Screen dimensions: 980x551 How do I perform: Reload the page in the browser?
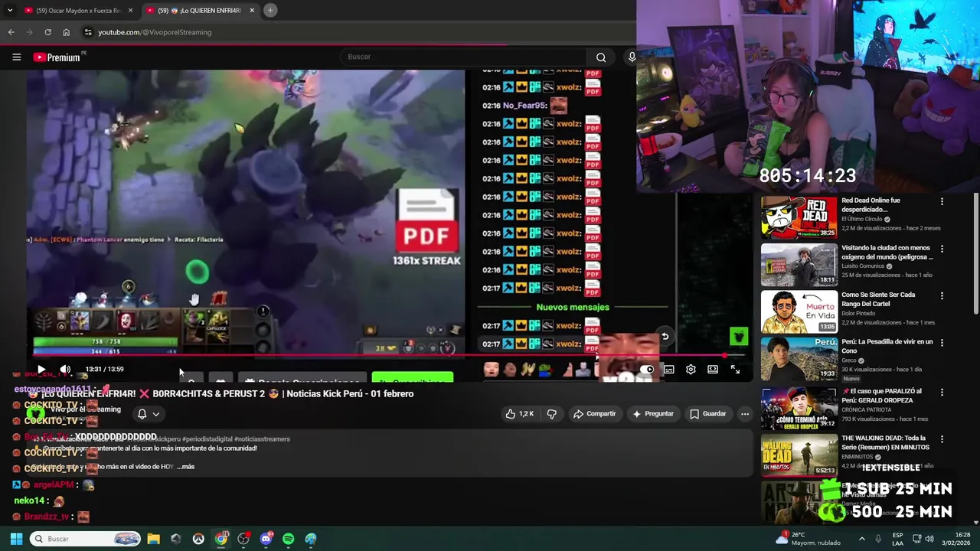(x=47, y=32)
